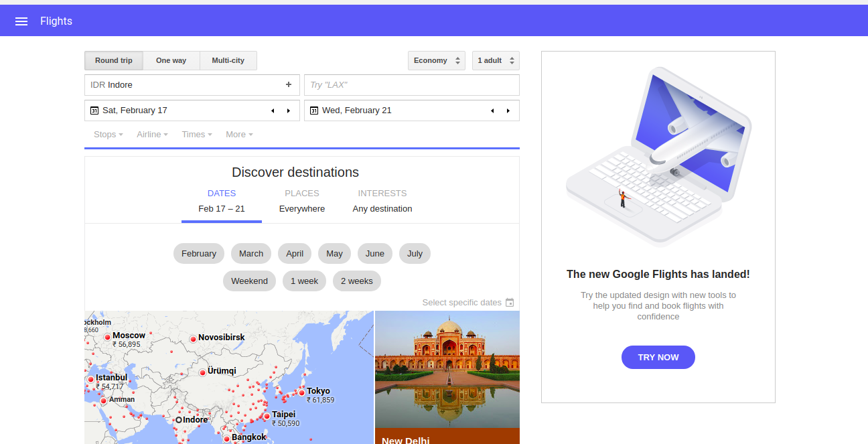Click the TRY NOW button
The width and height of the screenshot is (868, 444).
(658, 358)
